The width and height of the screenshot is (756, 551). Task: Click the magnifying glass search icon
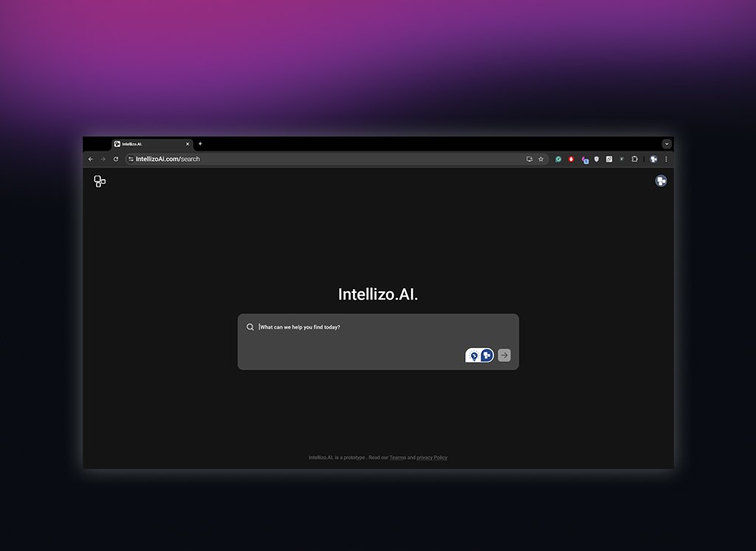[250, 328]
